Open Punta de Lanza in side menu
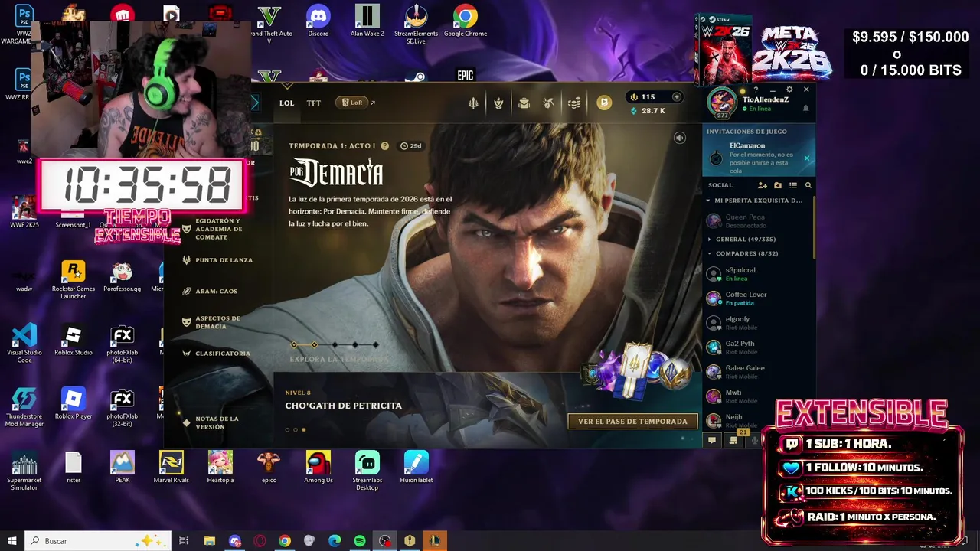980x551 pixels. coord(217,260)
